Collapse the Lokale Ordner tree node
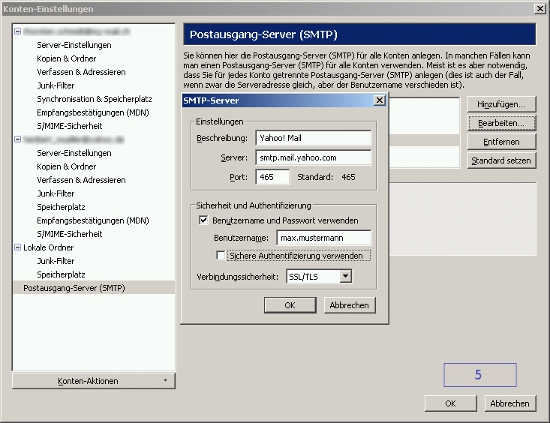 [18, 247]
